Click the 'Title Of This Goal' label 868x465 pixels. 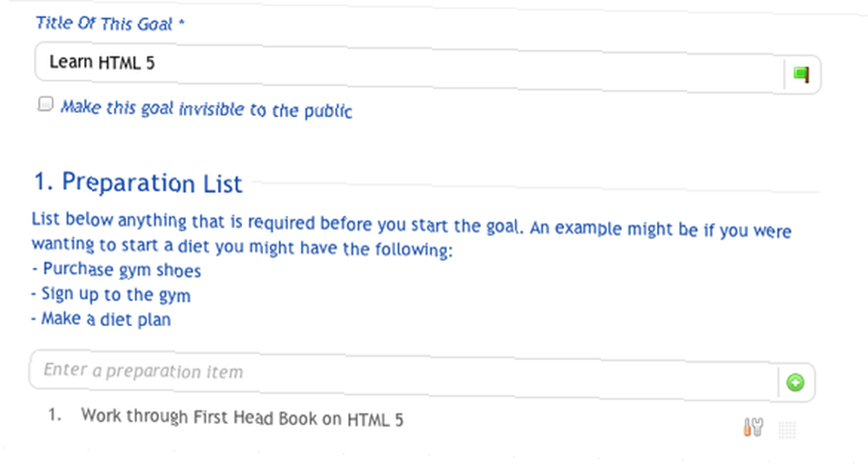(104, 23)
